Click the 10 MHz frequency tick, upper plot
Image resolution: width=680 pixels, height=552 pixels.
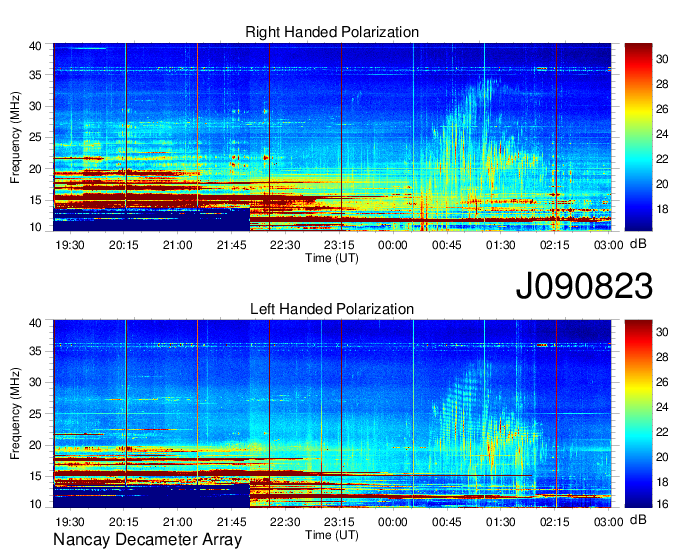[x=35, y=227]
